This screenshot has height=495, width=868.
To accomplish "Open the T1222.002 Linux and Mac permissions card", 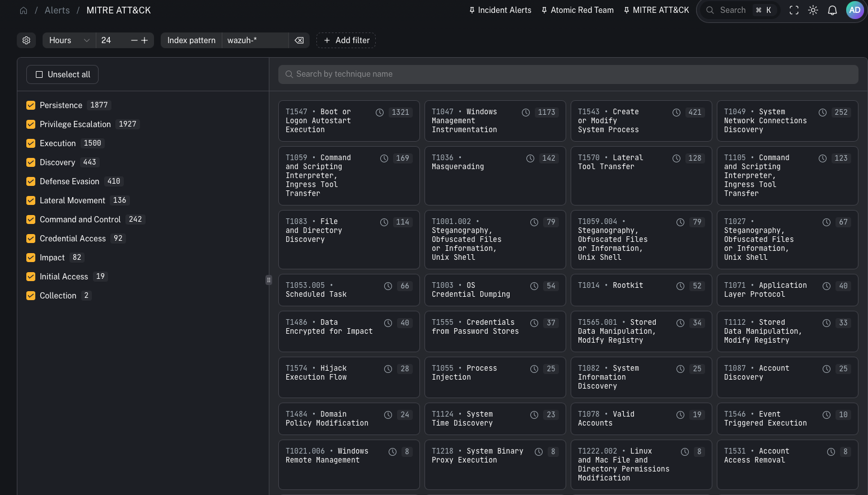I will coord(641,465).
